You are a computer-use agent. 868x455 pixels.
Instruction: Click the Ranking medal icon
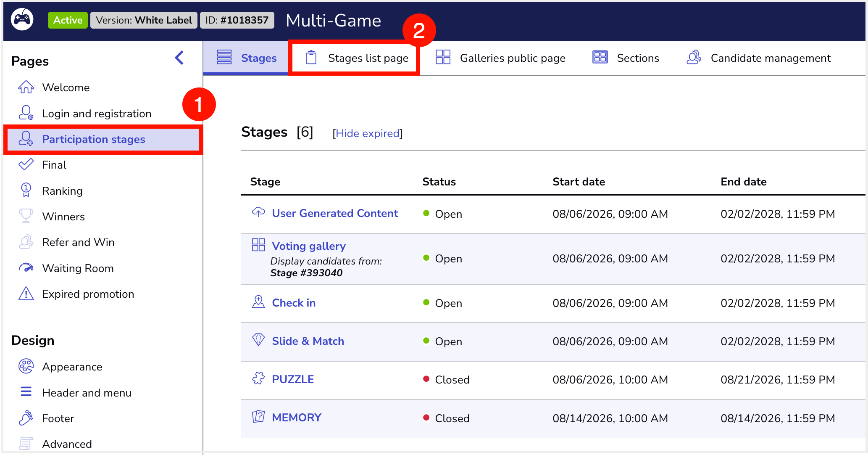click(26, 190)
